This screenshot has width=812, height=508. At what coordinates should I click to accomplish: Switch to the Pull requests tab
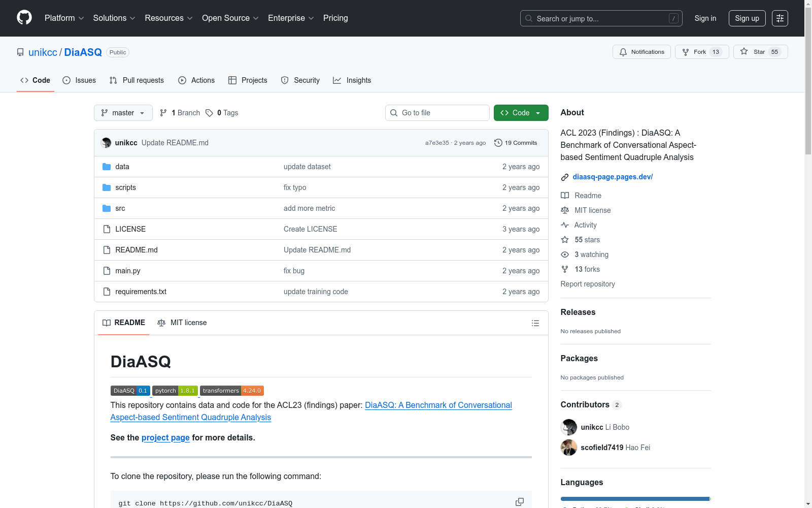tap(137, 80)
